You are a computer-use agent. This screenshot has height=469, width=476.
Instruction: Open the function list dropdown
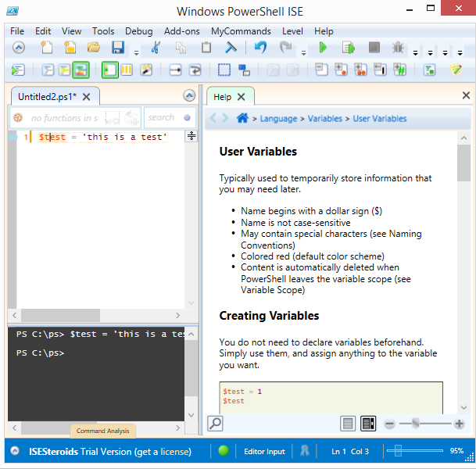point(65,117)
